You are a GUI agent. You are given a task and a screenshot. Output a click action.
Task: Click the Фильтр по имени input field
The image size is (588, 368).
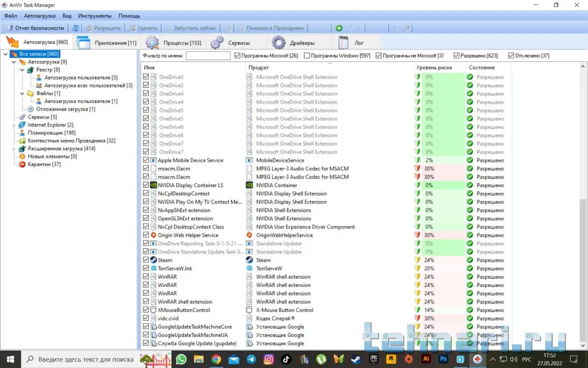pyautogui.click(x=208, y=56)
